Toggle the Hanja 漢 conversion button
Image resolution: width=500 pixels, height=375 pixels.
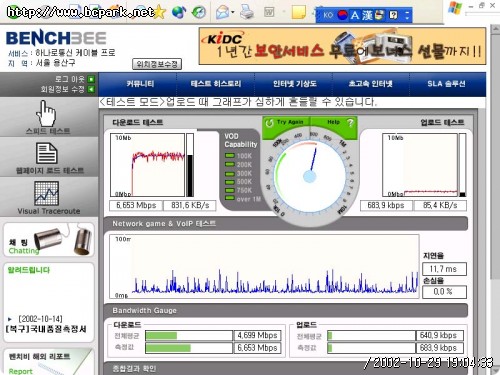tap(367, 15)
